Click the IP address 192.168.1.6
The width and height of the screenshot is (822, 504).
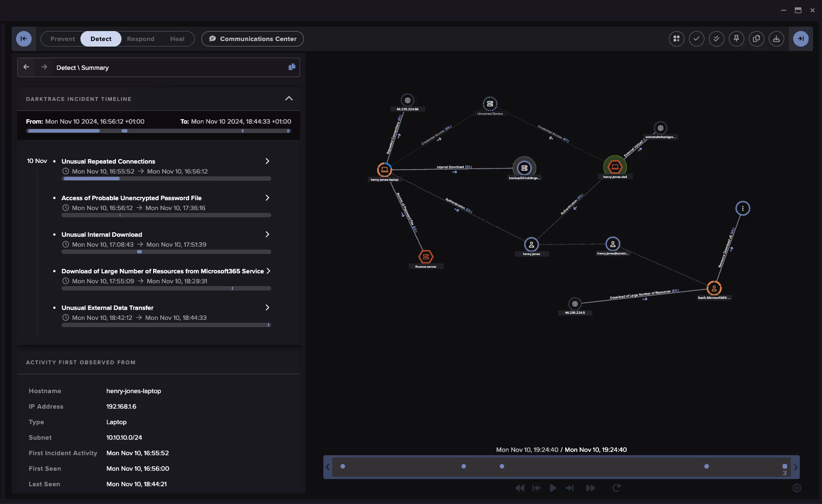(x=121, y=406)
